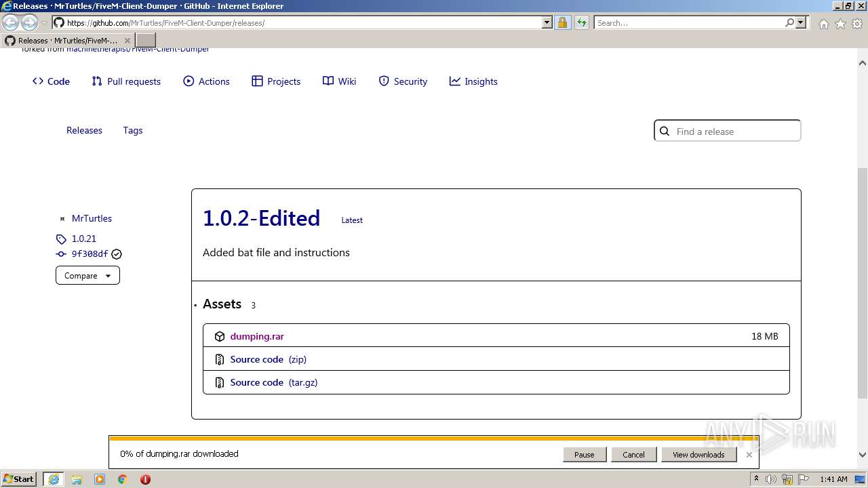
Task: Open the MrTurtles author link
Action: [92, 218]
